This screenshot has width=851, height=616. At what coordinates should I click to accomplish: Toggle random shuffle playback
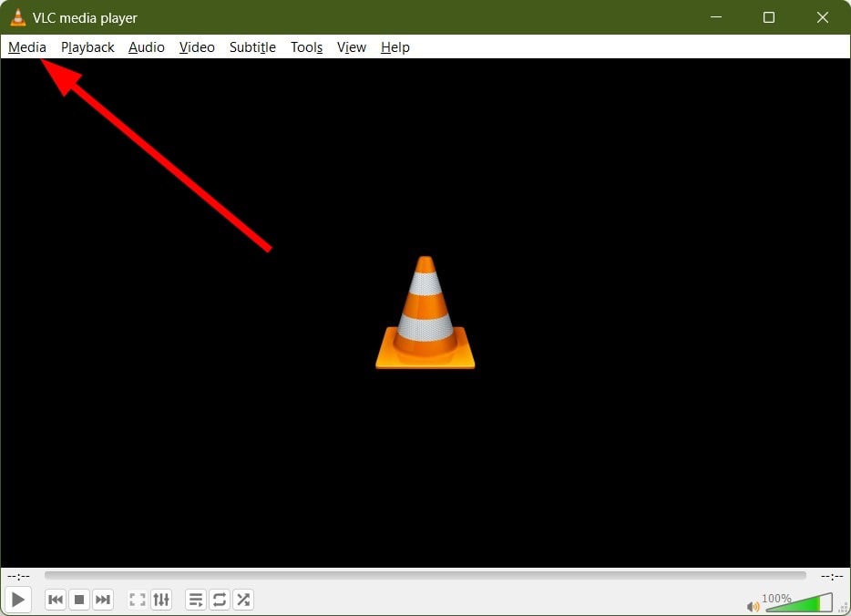pos(243,600)
